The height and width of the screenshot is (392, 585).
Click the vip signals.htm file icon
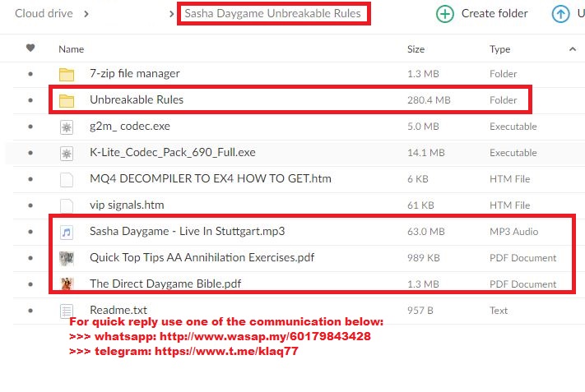(67, 205)
